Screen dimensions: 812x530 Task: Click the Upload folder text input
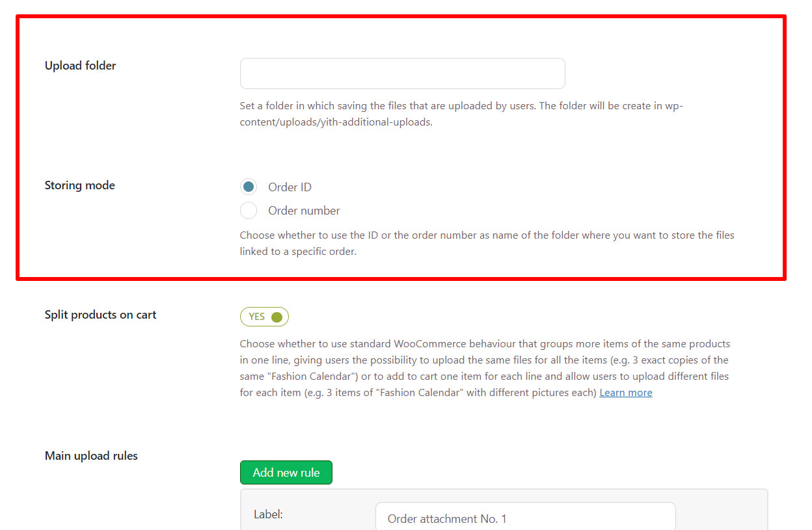coord(402,73)
